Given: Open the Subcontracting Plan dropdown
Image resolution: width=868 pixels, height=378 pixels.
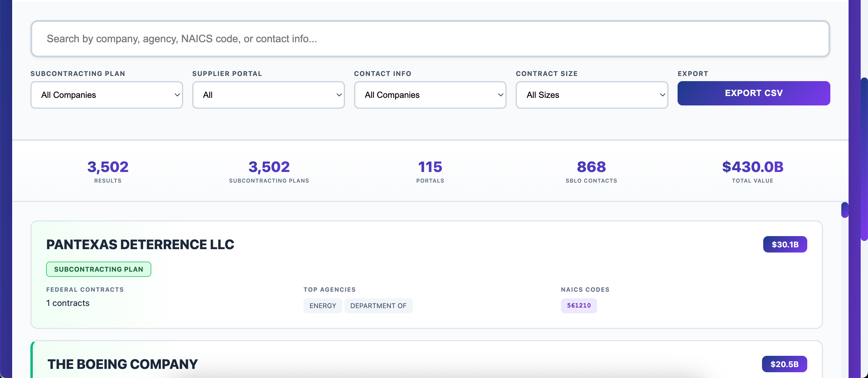Looking at the screenshot, I should tap(107, 95).
